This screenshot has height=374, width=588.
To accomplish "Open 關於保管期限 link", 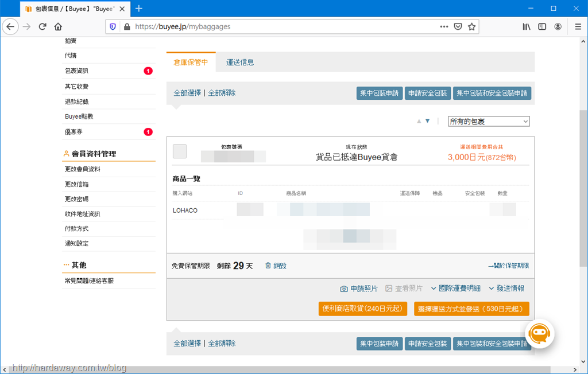I will pyautogui.click(x=508, y=266).
